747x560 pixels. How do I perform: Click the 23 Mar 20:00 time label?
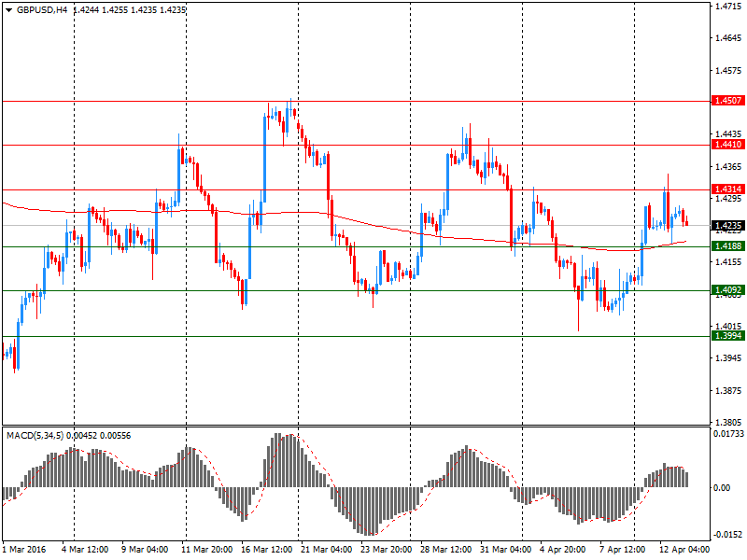(x=386, y=550)
